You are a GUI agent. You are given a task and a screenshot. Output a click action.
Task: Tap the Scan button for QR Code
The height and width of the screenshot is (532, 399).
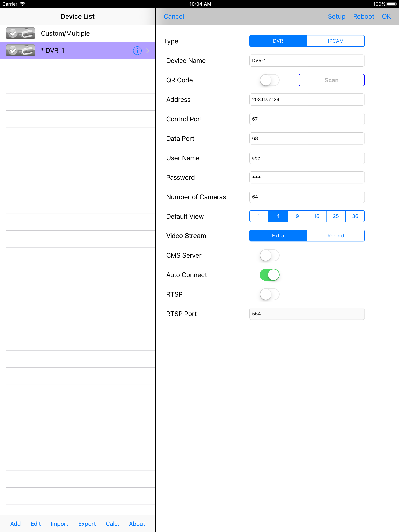tap(331, 80)
